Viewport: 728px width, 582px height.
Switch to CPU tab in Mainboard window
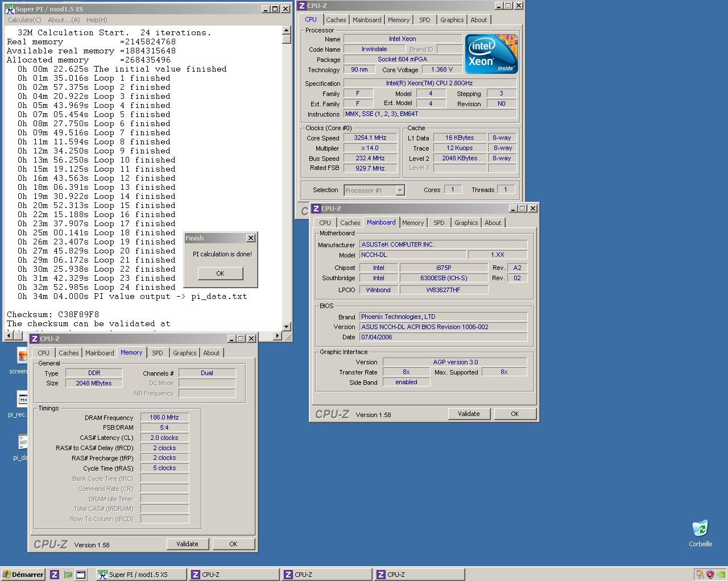pos(325,223)
